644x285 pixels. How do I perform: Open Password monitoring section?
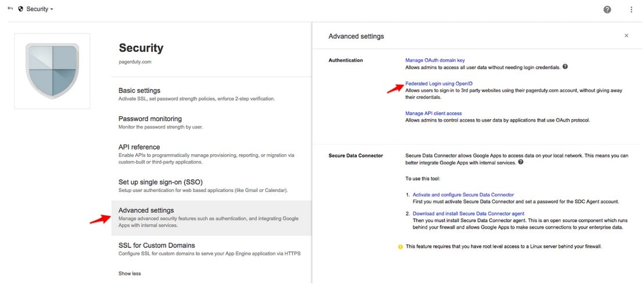pyautogui.click(x=150, y=119)
